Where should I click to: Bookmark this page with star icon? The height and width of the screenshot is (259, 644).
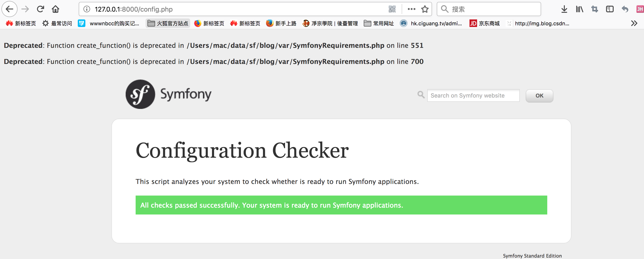pos(425,9)
